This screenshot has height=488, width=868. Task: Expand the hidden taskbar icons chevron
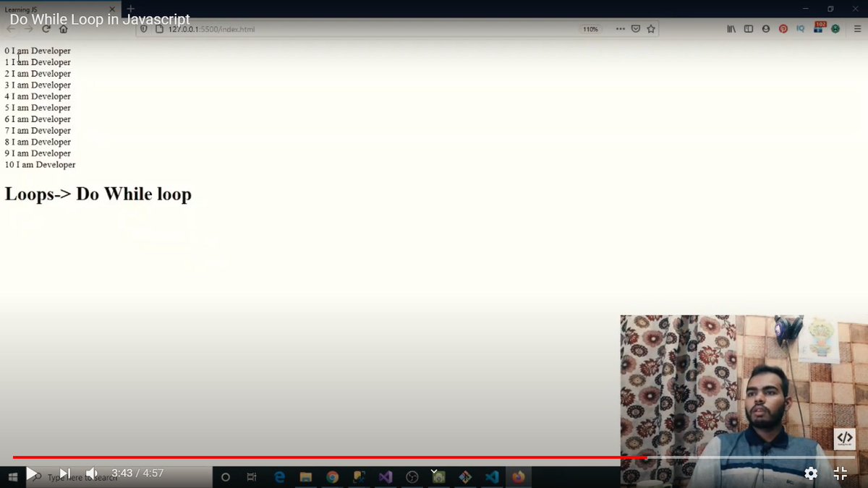click(435, 470)
